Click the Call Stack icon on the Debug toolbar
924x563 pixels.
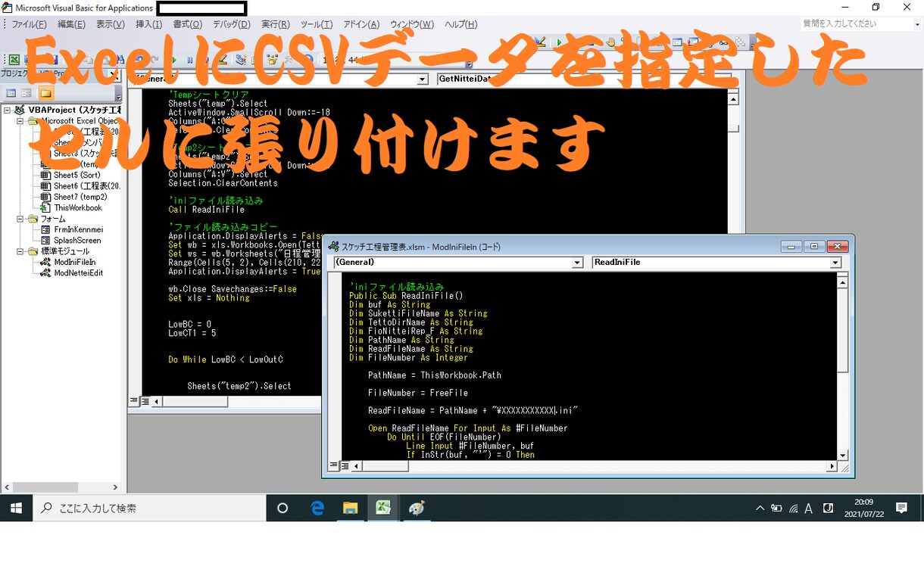(740, 42)
